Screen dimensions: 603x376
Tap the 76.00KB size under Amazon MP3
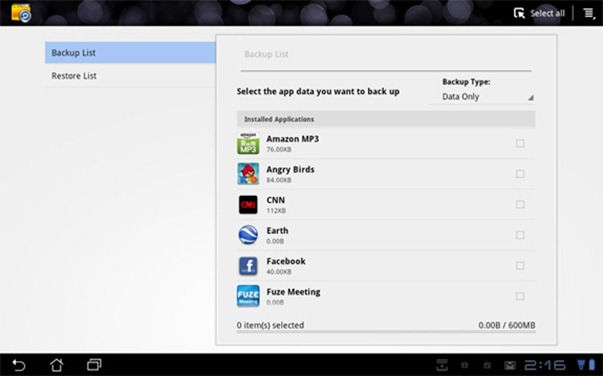(279, 150)
